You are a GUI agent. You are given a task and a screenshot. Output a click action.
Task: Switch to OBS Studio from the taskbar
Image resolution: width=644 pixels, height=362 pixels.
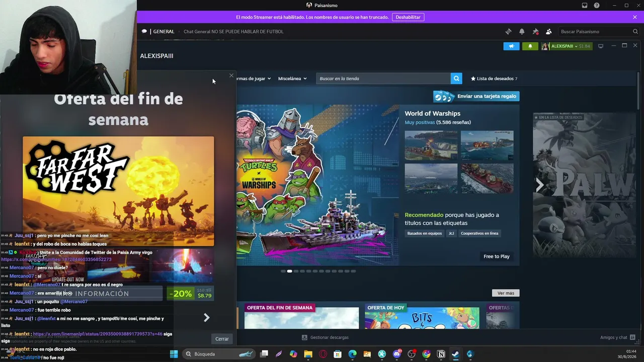(412, 354)
